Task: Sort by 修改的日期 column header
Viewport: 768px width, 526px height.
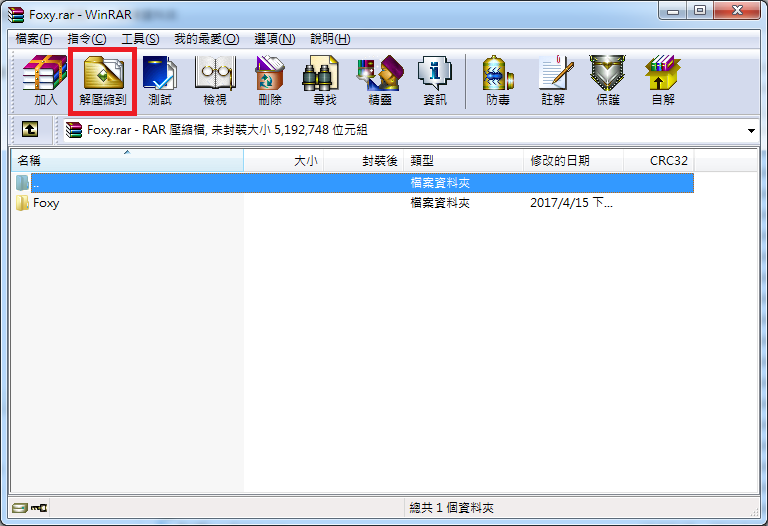Action: (574, 161)
